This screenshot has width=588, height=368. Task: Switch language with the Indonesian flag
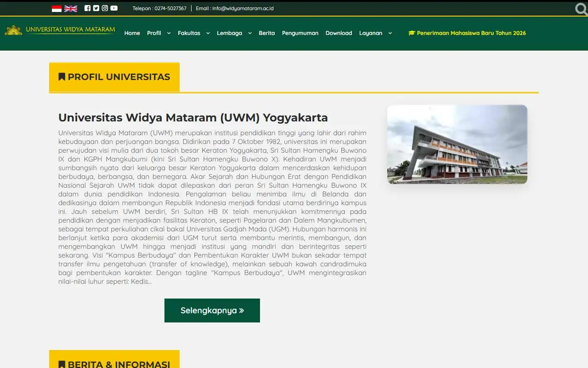pos(57,8)
